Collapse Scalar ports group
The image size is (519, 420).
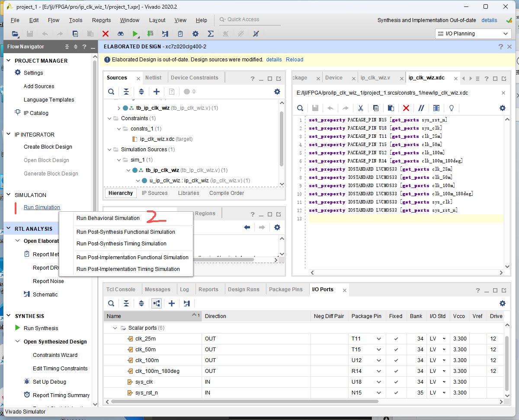click(115, 328)
